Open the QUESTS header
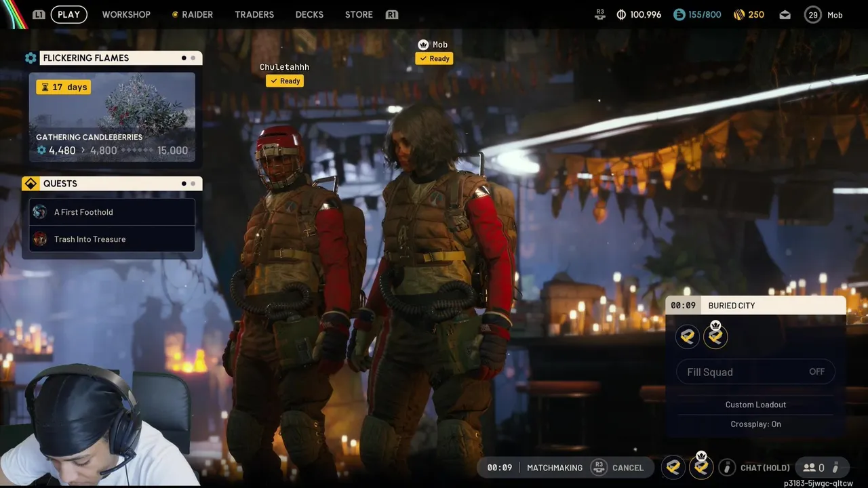Viewport: 868px width, 488px height. (121, 184)
